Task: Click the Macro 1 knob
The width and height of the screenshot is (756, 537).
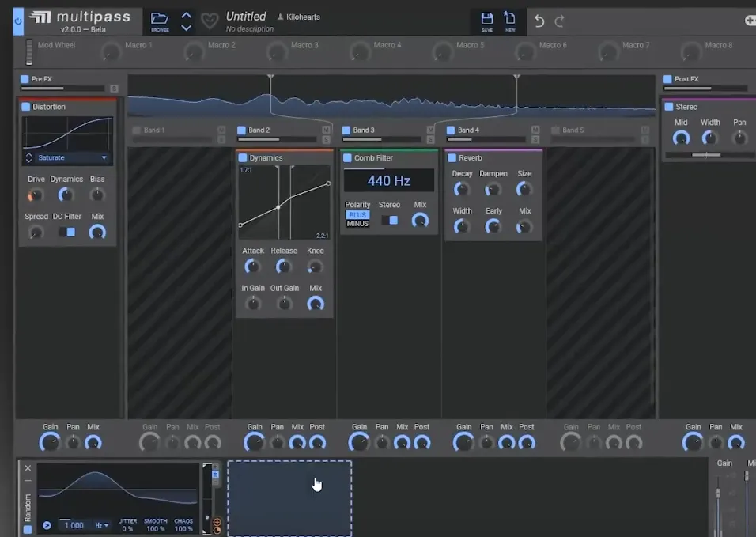Action: click(x=112, y=52)
